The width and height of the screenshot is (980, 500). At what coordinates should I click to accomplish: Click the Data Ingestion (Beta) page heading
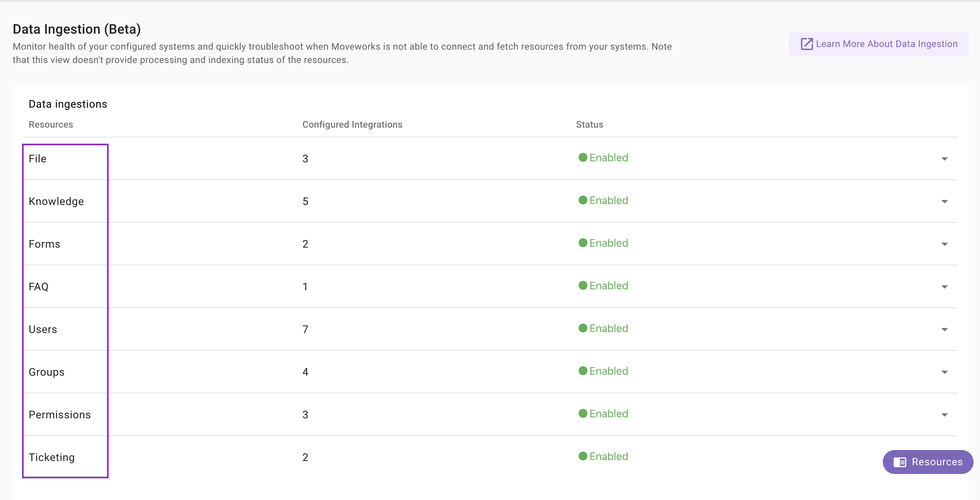tap(77, 29)
